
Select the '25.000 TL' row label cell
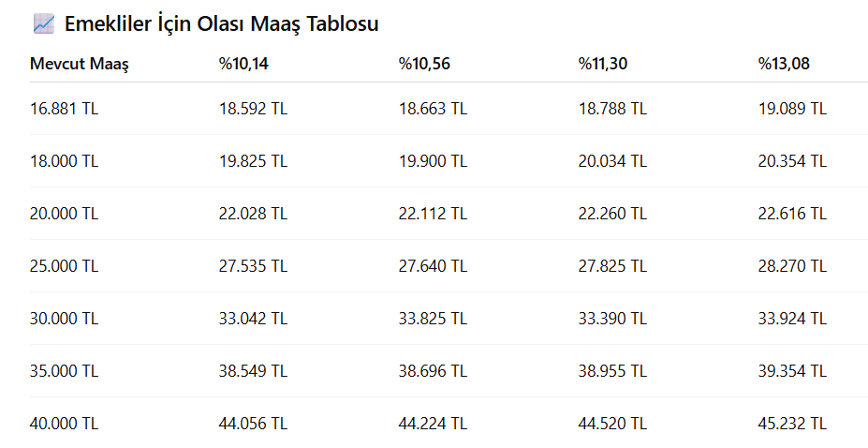coord(64,266)
